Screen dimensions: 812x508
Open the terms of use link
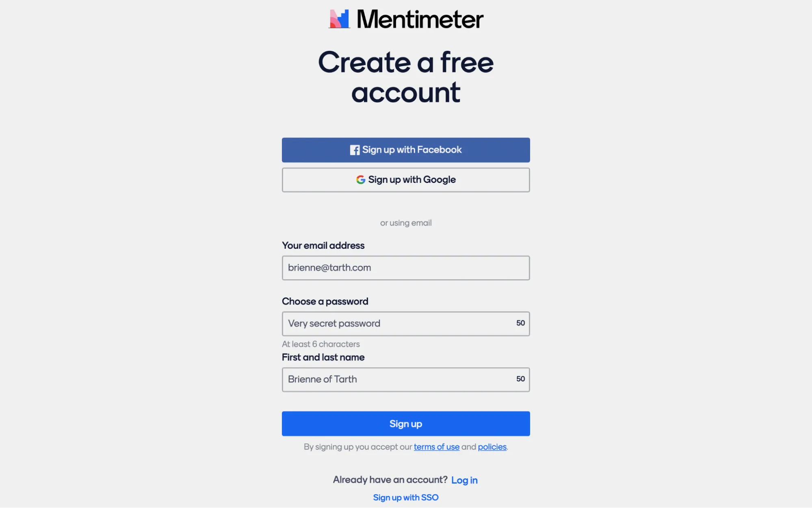[x=436, y=447]
